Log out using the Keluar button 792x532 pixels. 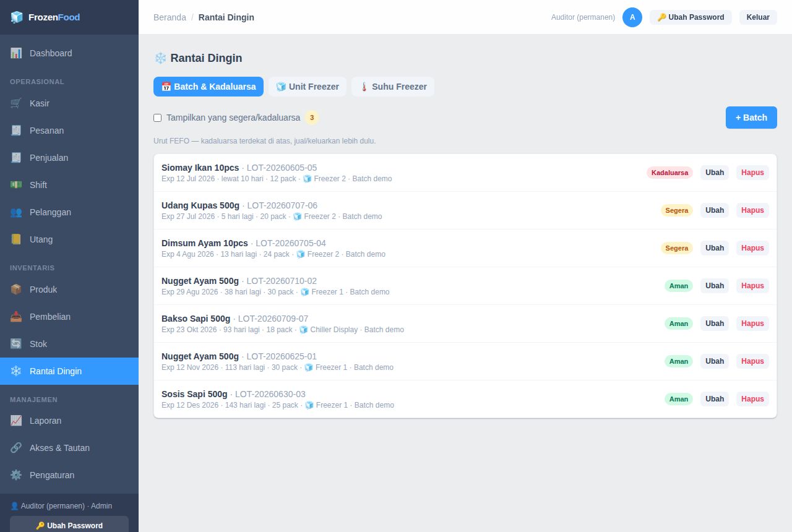coord(758,17)
